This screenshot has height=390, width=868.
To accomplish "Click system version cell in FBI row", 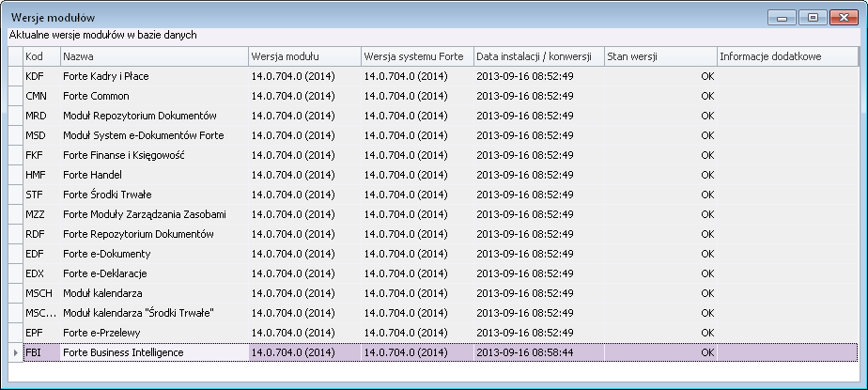I will 417,352.
